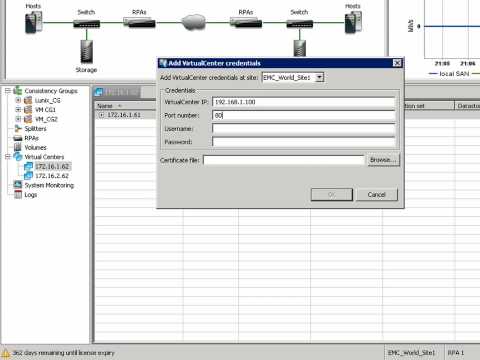The image size is (480, 360).
Task: Click the Lunix_CG group icon
Action: coord(28,100)
